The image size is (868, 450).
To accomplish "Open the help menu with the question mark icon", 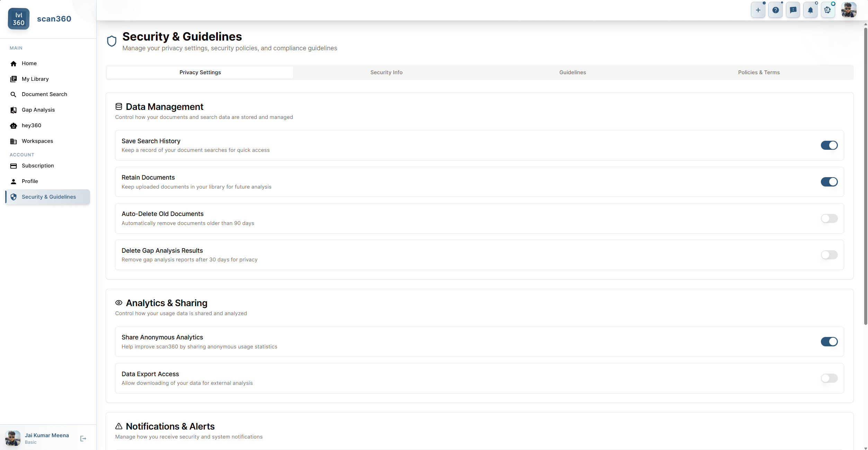I will point(776,10).
